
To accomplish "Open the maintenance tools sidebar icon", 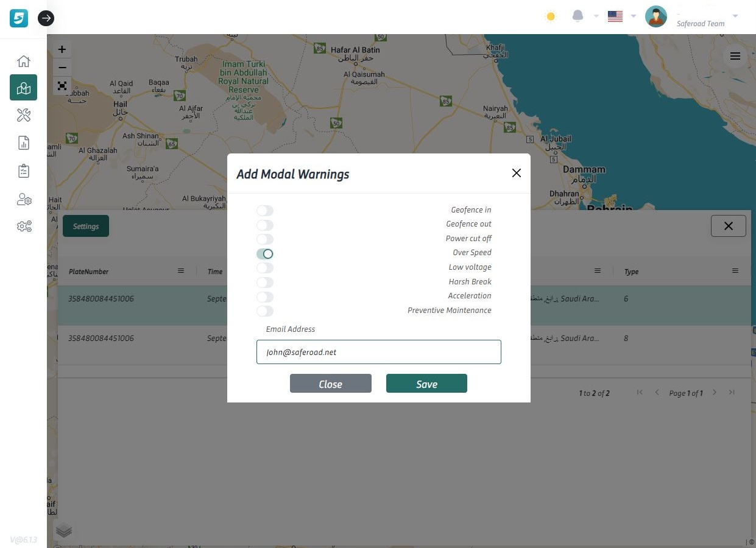I will 23,115.
